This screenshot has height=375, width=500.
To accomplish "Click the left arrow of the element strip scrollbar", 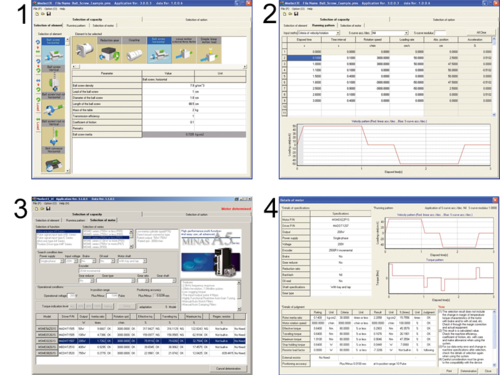I will pyautogui.click(x=74, y=67).
